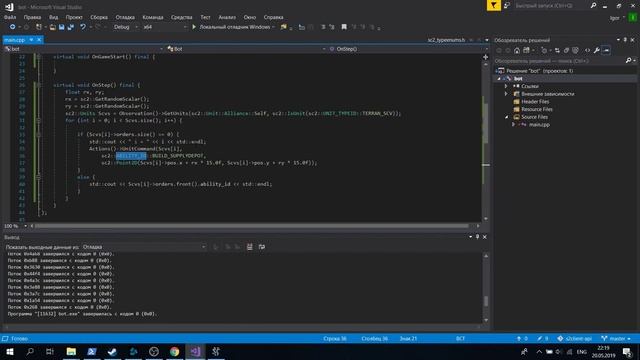Toggle word wrap icon in Output panel
Screen dimensions: 640x360
point(262,247)
